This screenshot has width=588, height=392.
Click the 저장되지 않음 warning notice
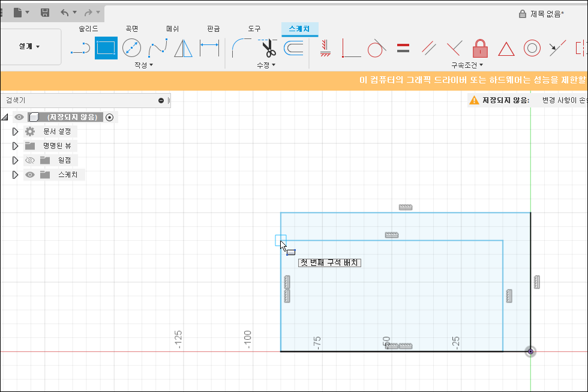click(x=527, y=100)
